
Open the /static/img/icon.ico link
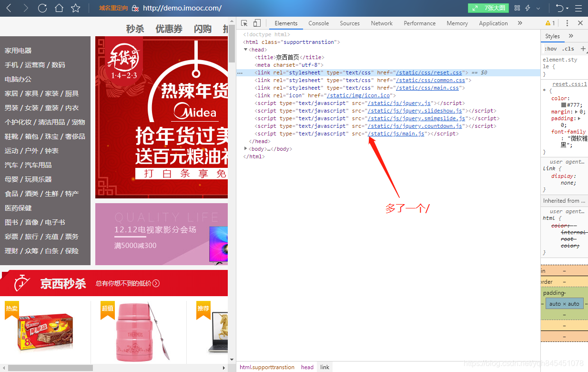(358, 95)
